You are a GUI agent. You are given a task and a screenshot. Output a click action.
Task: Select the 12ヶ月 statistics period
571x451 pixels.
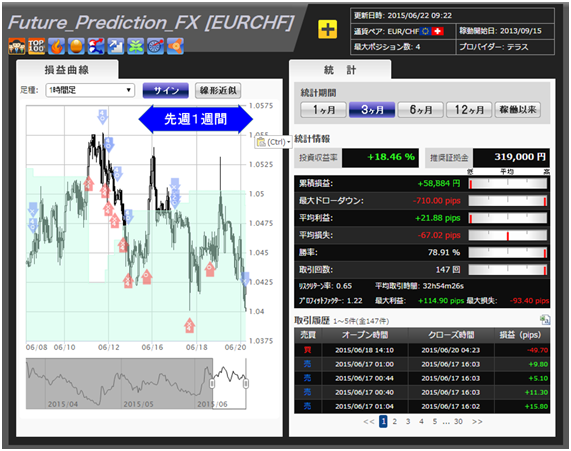pos(469,110)
